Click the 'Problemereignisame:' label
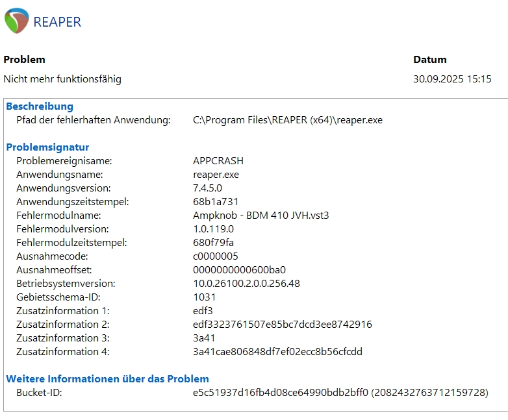The height and width of the screenshot is (420, 508). point(64,161)
